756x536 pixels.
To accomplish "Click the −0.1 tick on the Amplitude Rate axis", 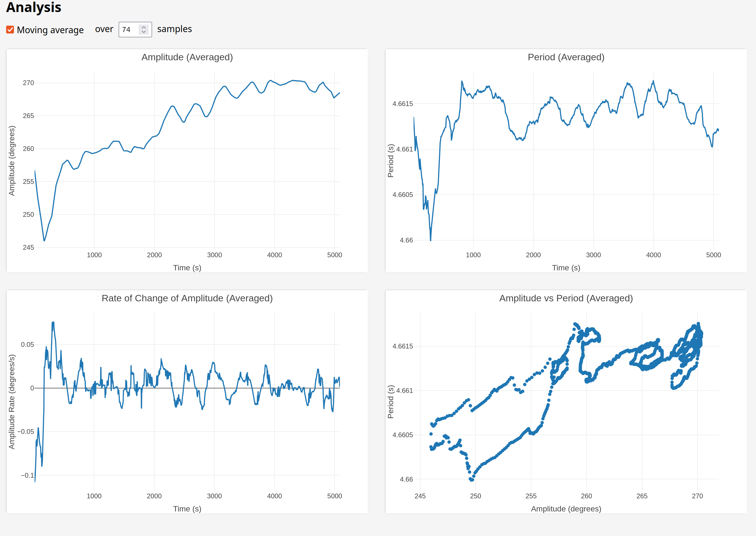I will (x=27, y=475).
